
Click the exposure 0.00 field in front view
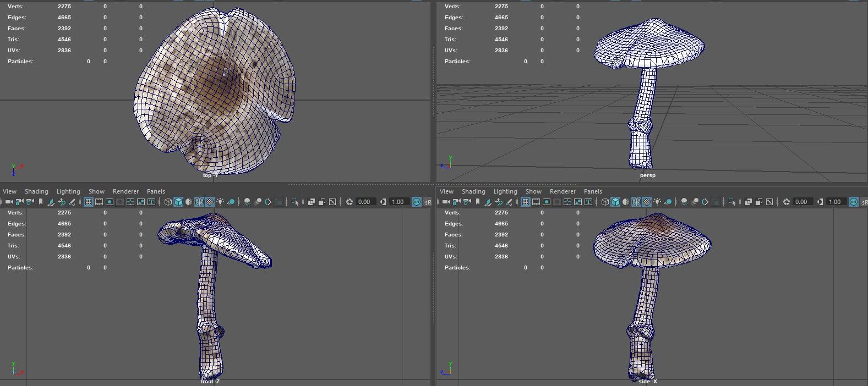click(364, 202)
